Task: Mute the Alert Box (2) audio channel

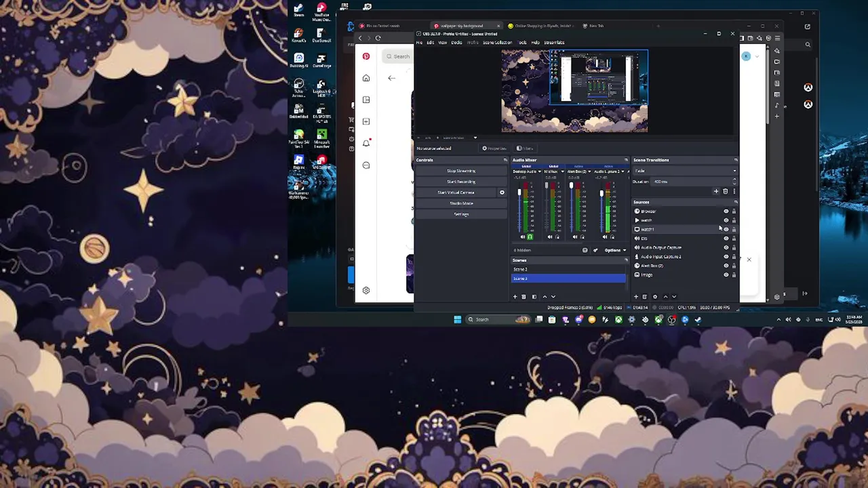Action: coord(575,237)
